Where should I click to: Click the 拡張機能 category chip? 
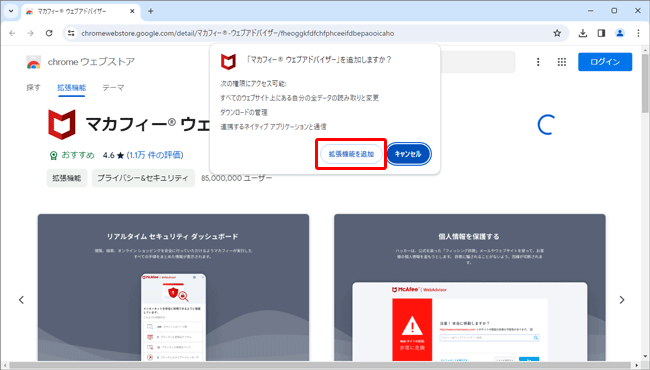[67, 178]
